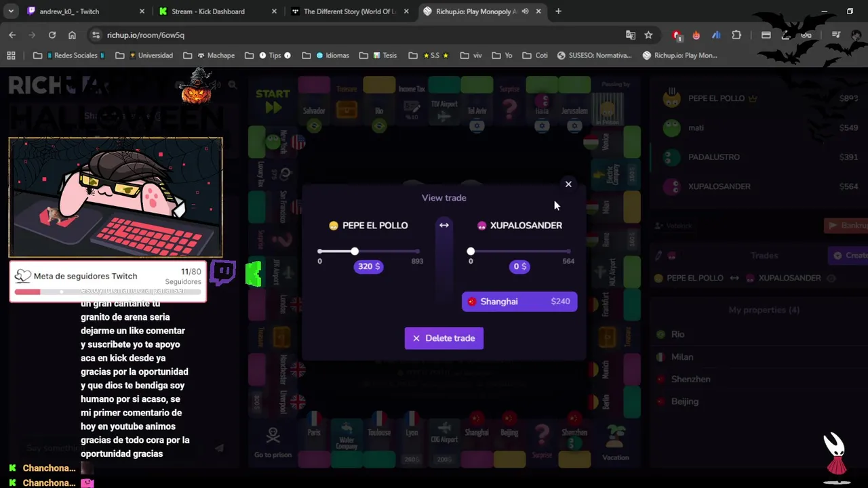Open the red extension with badge

(x=677, y=35)
